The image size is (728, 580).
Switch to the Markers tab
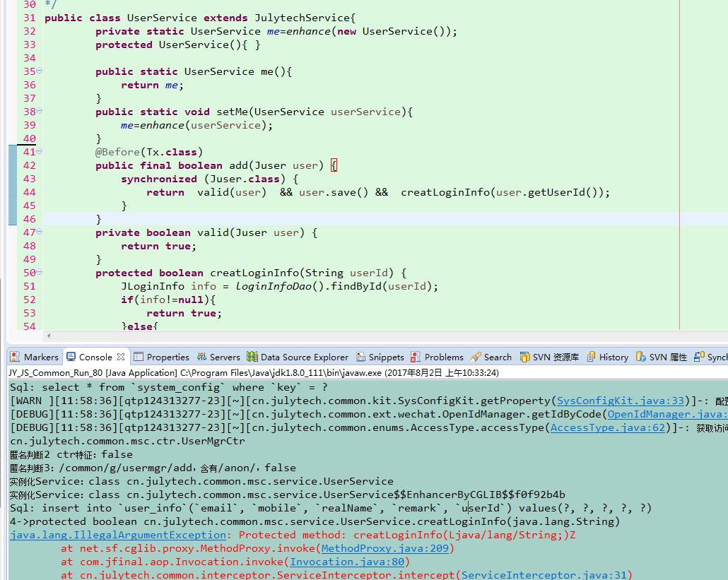pyautogui.click(x=35, y=357)
